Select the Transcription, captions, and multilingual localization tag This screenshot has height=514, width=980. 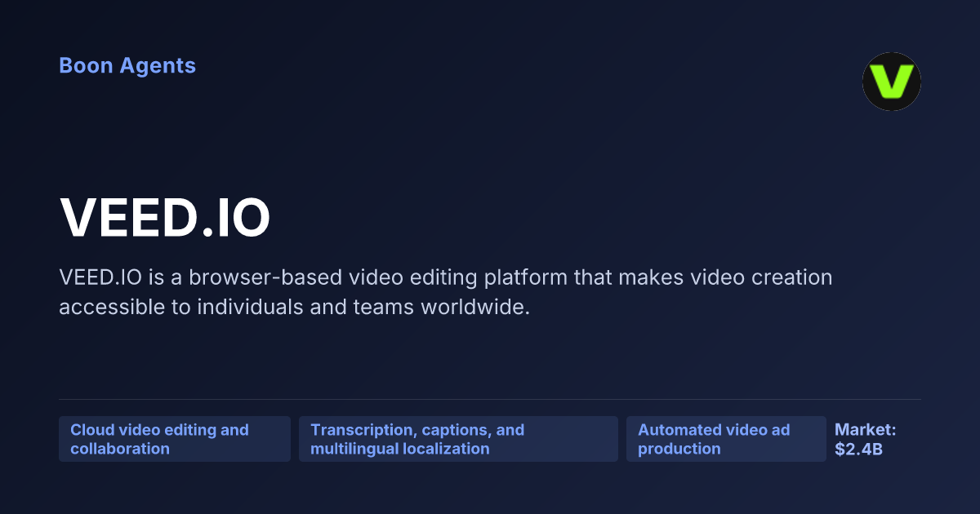[458, 439]
